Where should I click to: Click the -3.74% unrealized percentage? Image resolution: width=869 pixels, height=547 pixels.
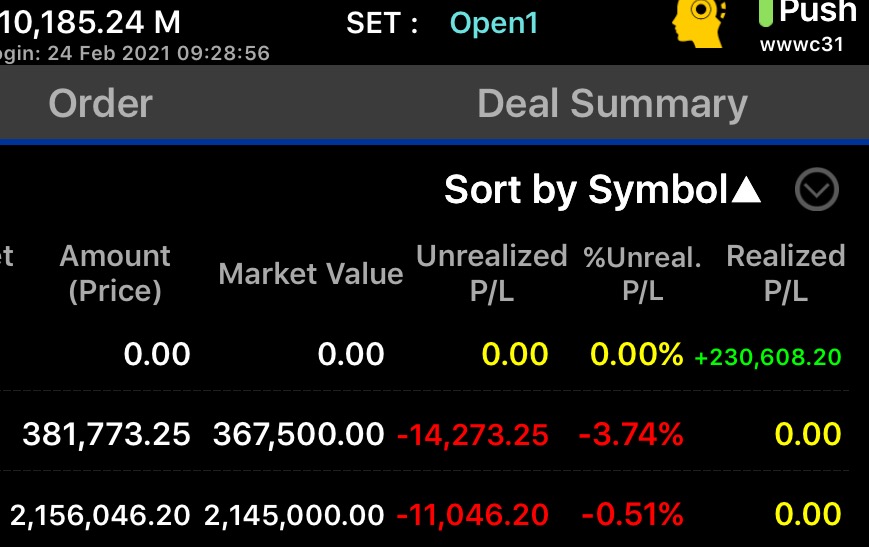pos(631,434)
